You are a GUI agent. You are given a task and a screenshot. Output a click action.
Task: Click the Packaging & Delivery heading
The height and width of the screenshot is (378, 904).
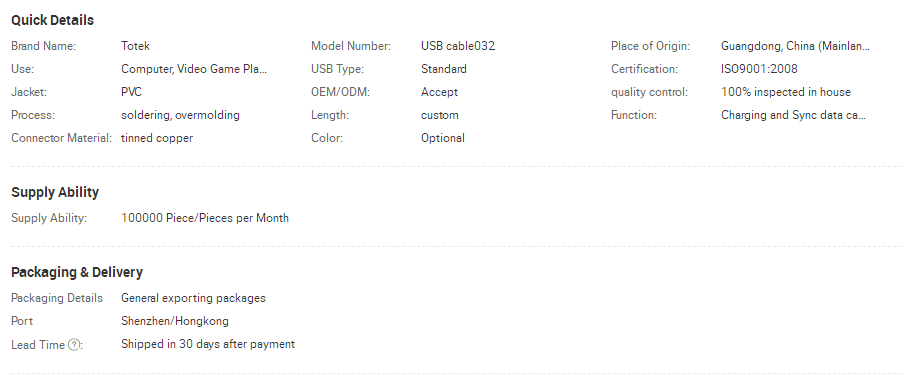(77, 272)
